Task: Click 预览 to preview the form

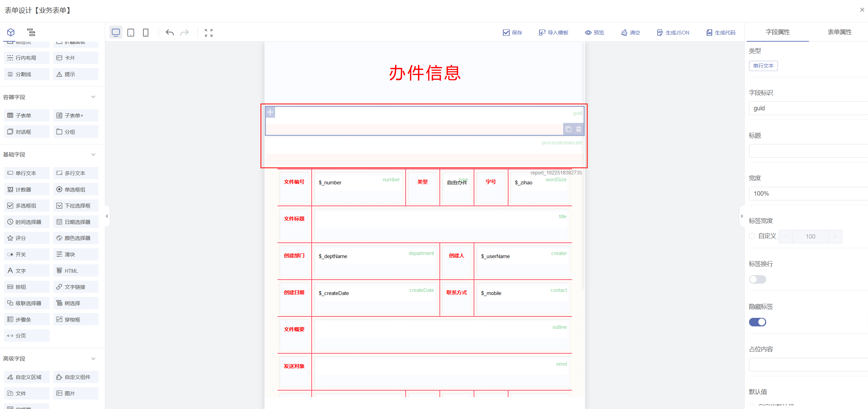Action: (x=595, y=33)
